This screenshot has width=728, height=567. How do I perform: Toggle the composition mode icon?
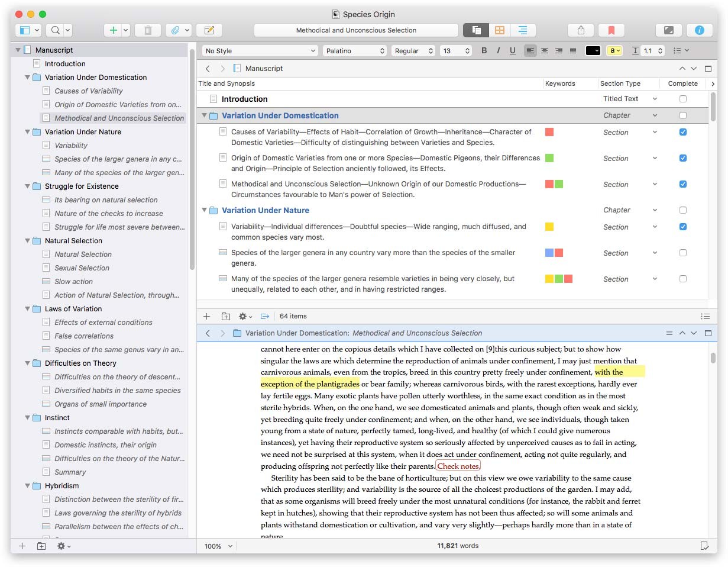[668, 30]
